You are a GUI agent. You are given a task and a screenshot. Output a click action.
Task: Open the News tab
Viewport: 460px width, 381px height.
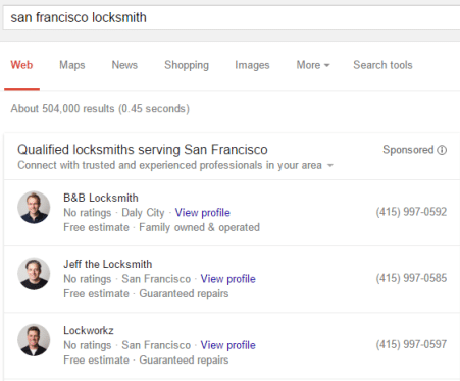coord(125,65)
